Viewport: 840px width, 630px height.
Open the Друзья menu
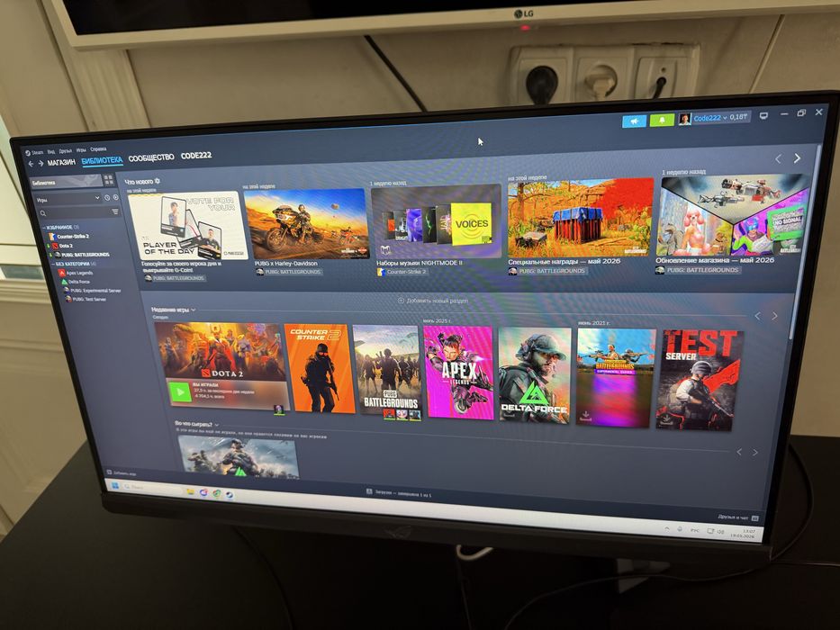[66, 151]
